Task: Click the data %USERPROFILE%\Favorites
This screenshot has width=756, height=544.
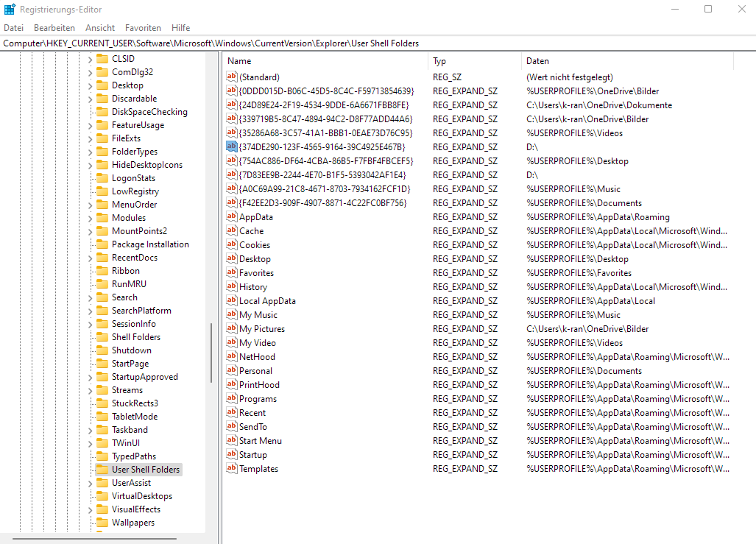Action: pos(579,273)
